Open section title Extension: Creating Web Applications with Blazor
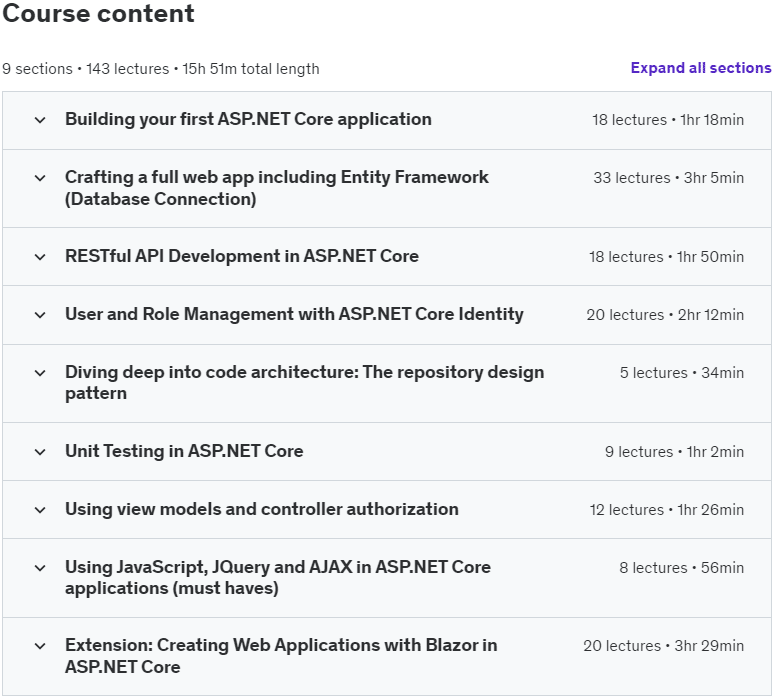 281,656
